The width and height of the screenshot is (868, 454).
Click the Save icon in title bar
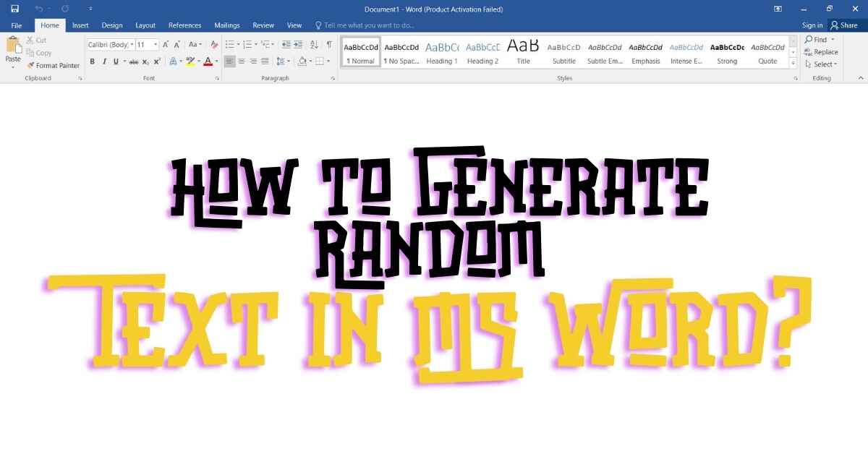click(x=14, y=9)
